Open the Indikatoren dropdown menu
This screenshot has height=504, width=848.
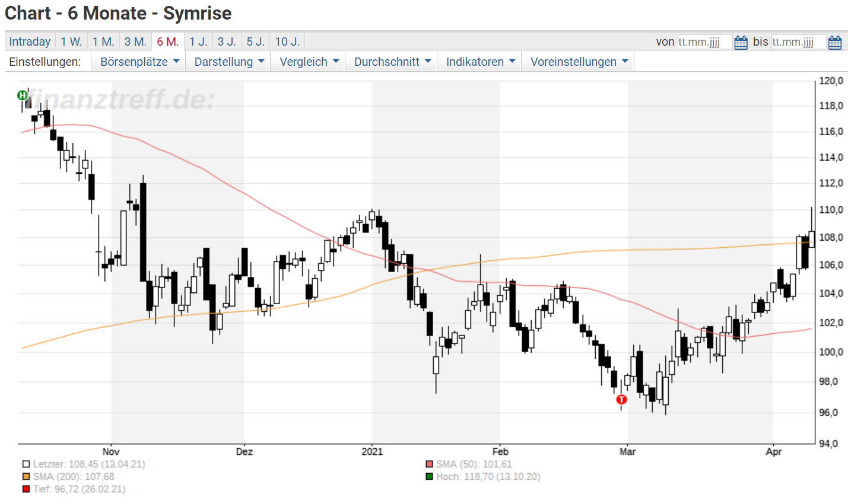point(479,62)
